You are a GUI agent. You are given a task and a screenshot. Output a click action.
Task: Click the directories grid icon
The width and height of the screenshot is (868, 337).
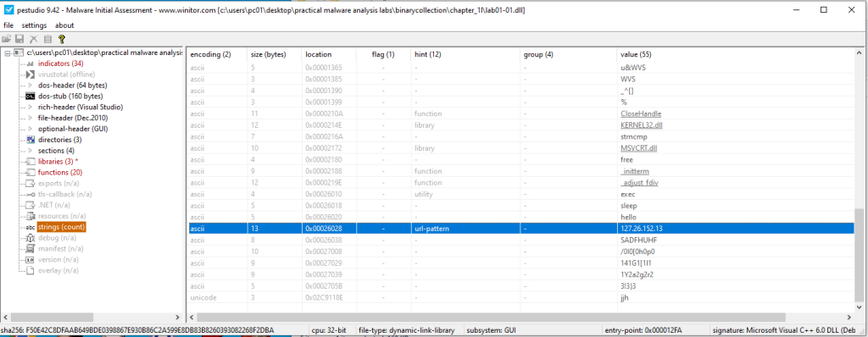(30, 140)
